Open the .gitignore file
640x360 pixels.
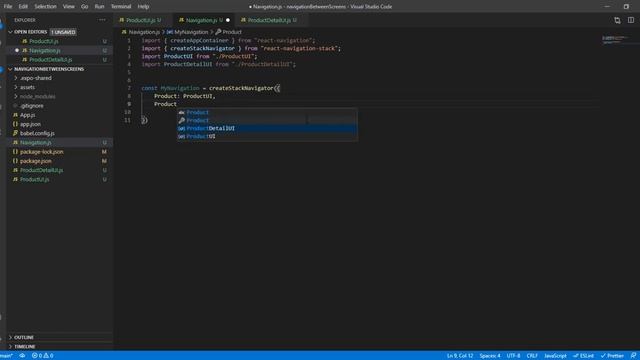pos(32,106)
